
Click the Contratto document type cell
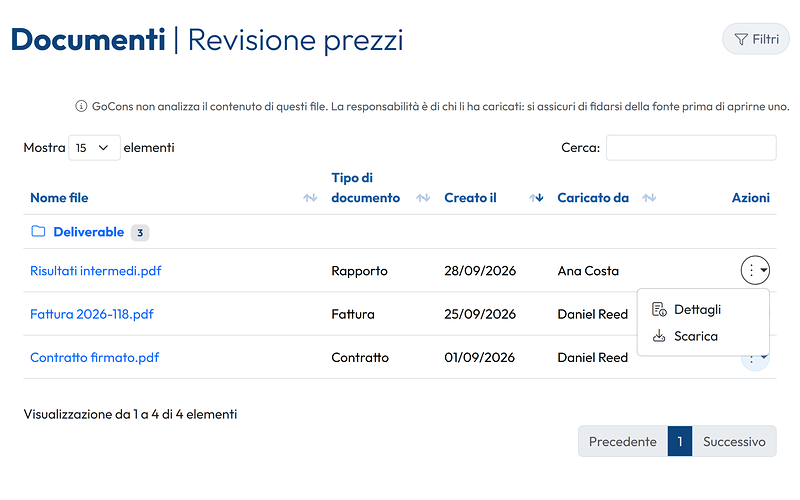(x=360, y=358)
